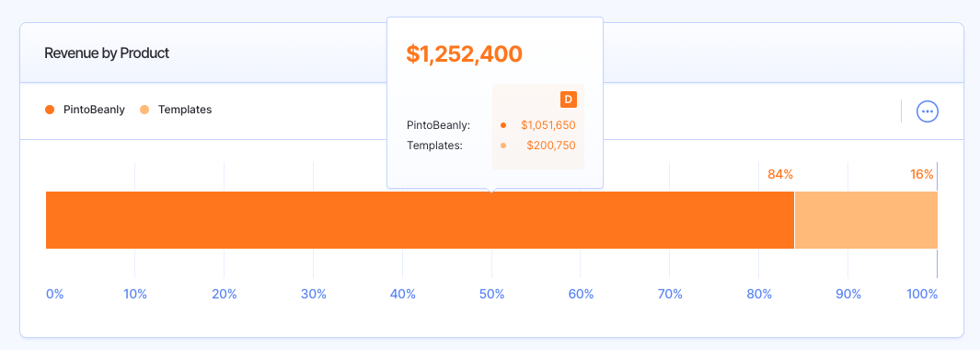
Task: Open the three-dot options menu icon
Action: [x=928, y=111]
